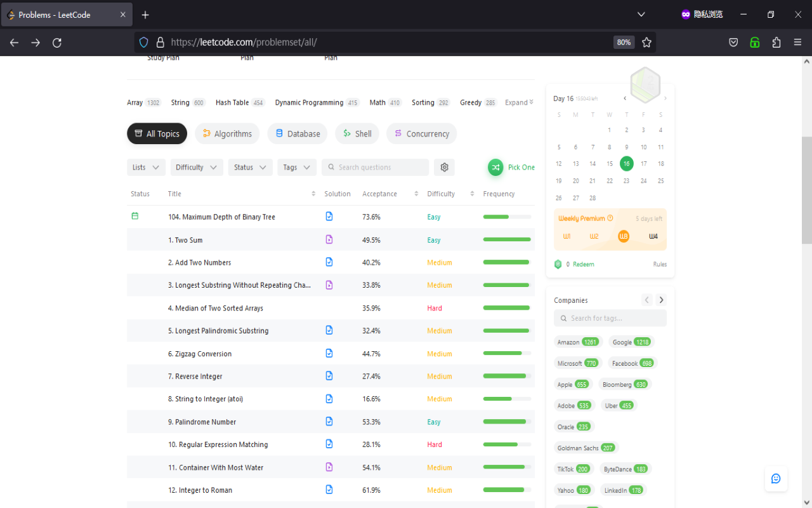Viewport: 812px width, 508px height.
Task: Filter problems by the Array topic tag
Action: coord(144,102)
